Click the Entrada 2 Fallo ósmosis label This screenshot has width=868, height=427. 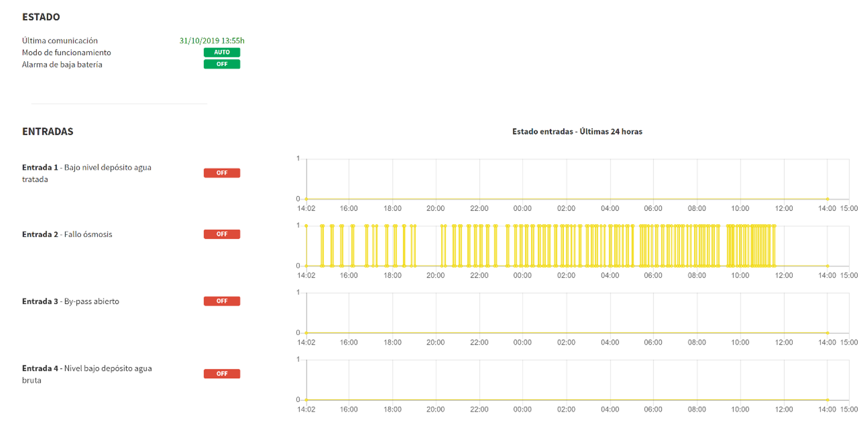67,234
